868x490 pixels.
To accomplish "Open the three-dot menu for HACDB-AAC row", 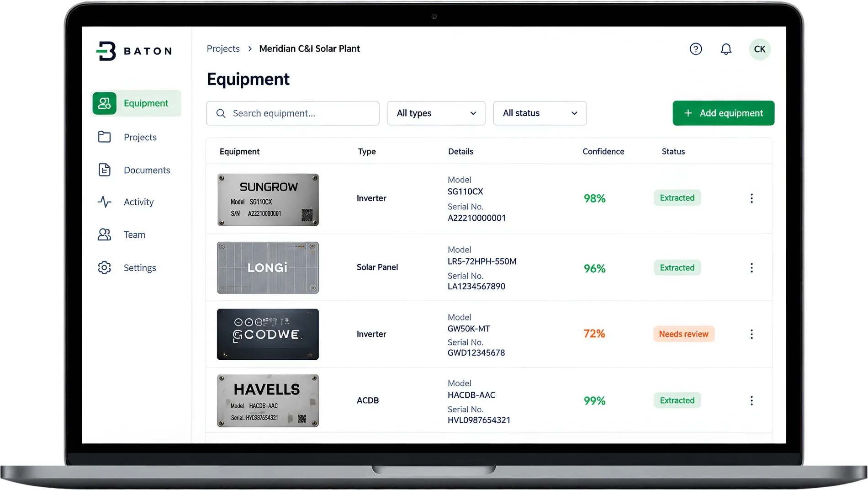I will [x=752, y=400].
